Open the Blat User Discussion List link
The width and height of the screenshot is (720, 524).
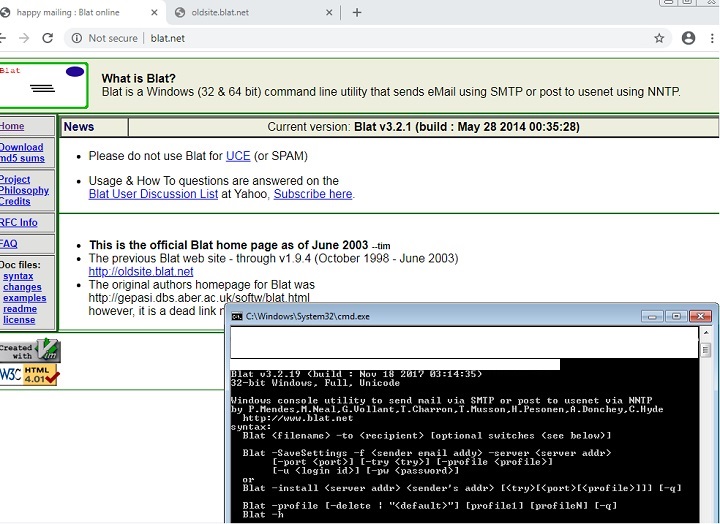pos(153,194)
